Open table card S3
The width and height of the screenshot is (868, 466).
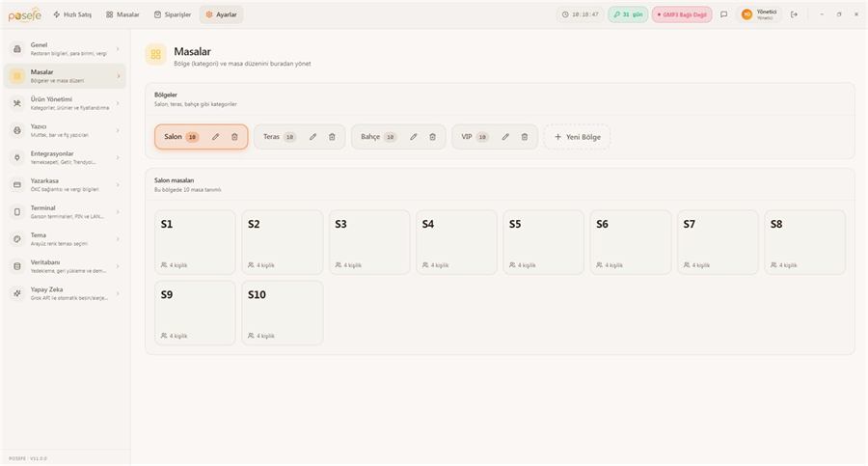coord(369,242)
